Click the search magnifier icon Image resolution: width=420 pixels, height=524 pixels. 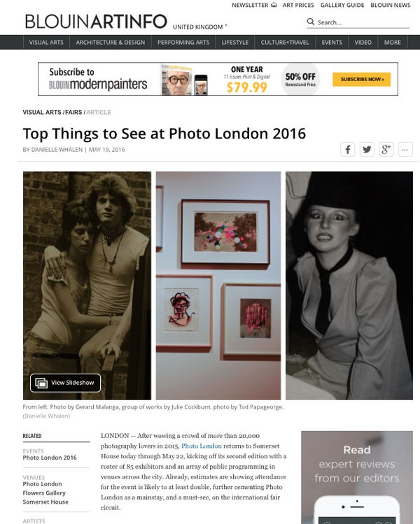click(x=311, y=22)
